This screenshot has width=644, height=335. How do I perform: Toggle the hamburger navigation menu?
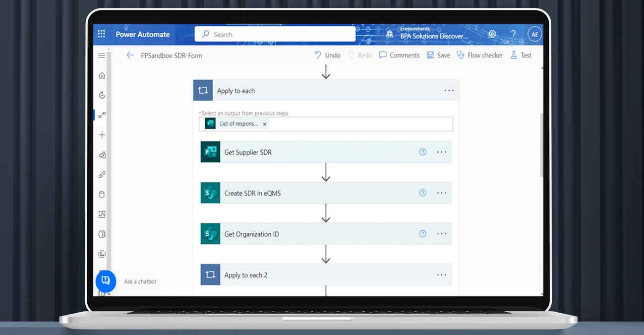pyautogui.click(x=102, y=56)
